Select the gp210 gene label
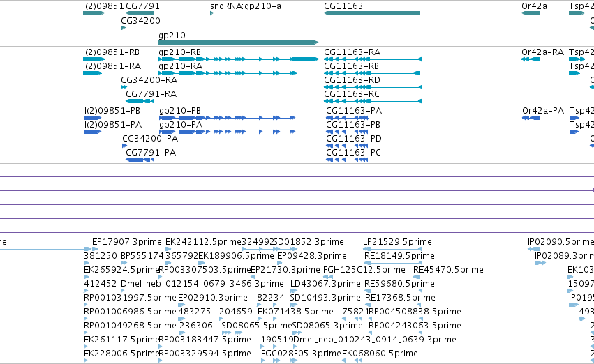594x364 pixels. click(x=172, y=36)
